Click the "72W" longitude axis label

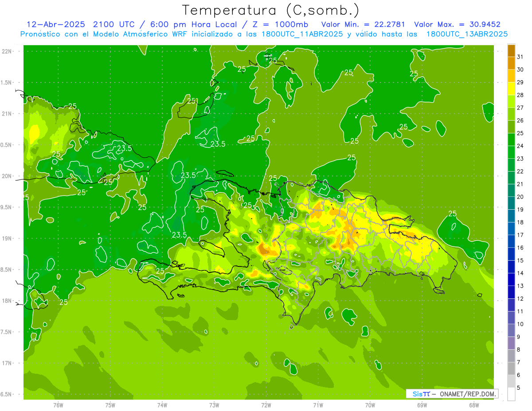pyautogui.click(x=266, y=405)
